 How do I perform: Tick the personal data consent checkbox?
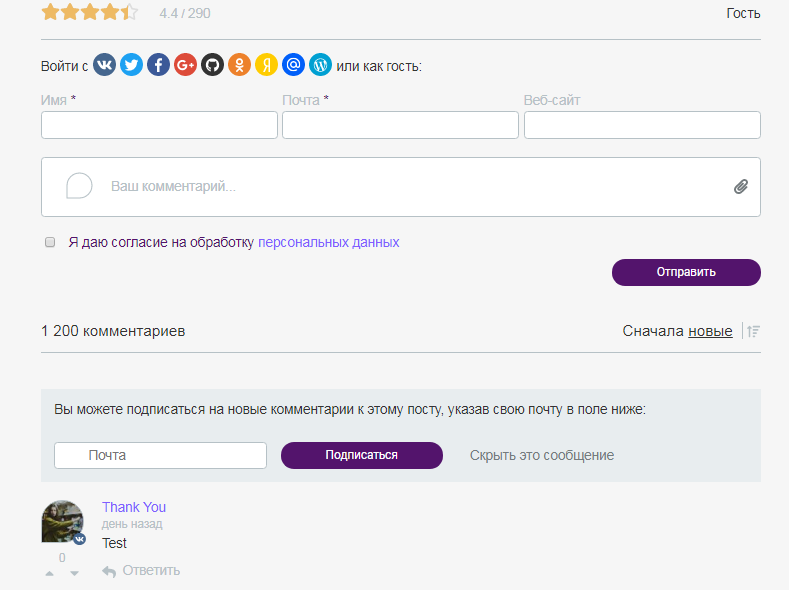pos(50,242)
